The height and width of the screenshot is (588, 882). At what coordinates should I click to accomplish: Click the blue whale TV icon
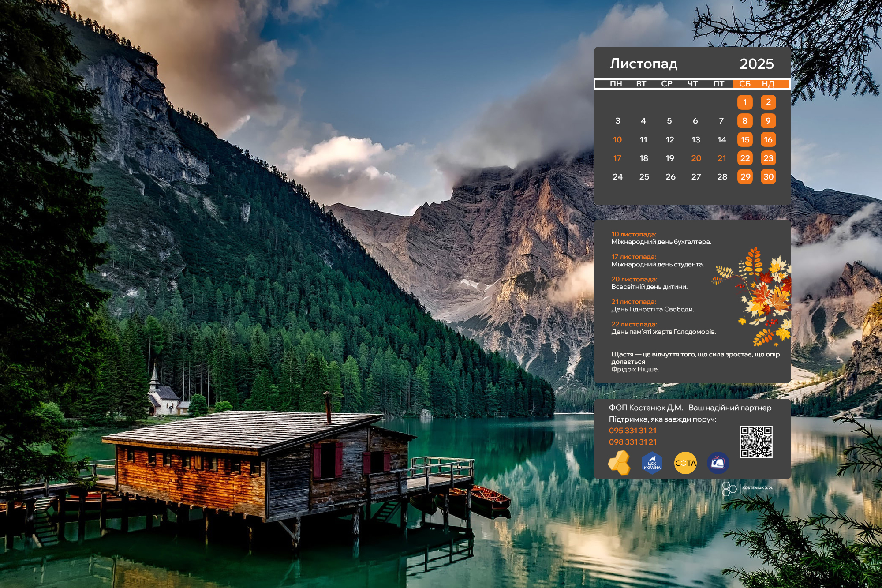(718, 463)
